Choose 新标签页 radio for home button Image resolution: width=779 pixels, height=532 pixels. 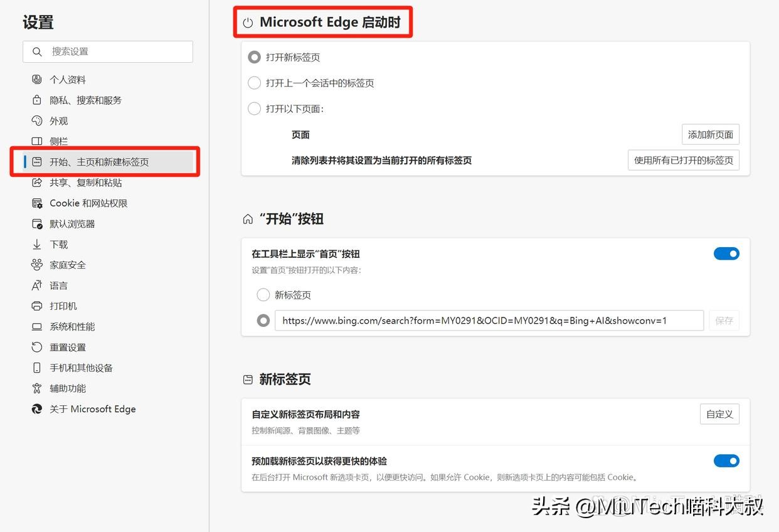coord(263,295)
